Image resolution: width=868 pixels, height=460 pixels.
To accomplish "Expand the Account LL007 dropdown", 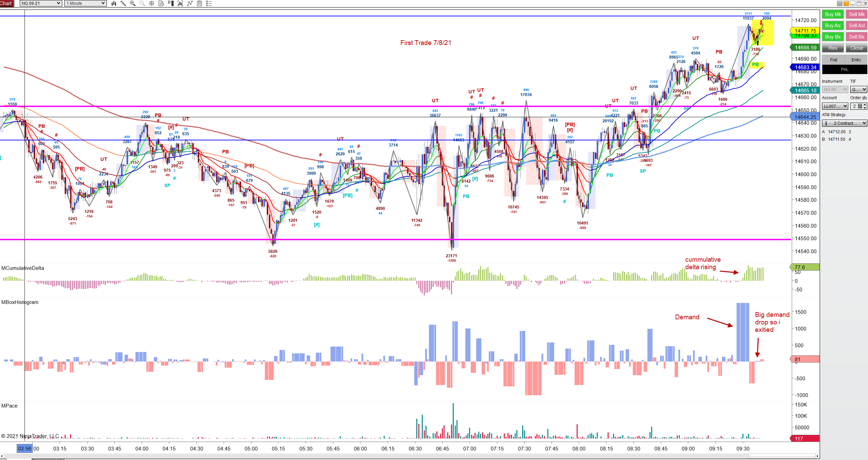I will click(x=835, y=106).
